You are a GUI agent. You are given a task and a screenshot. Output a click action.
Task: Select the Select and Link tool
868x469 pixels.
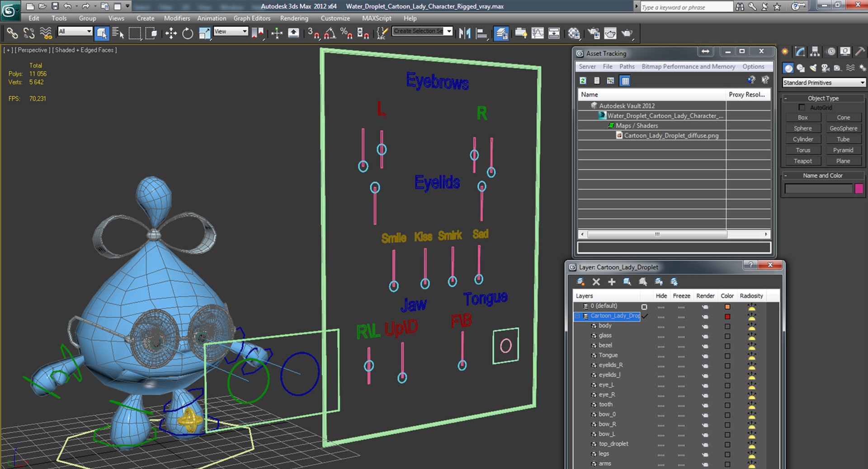12,33
